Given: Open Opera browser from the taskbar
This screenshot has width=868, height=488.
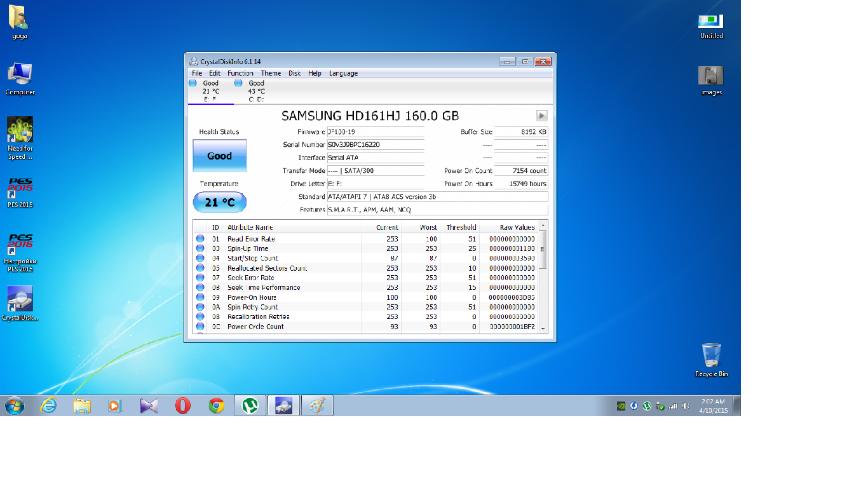Looking at the screenshot, I should [183, 405].
